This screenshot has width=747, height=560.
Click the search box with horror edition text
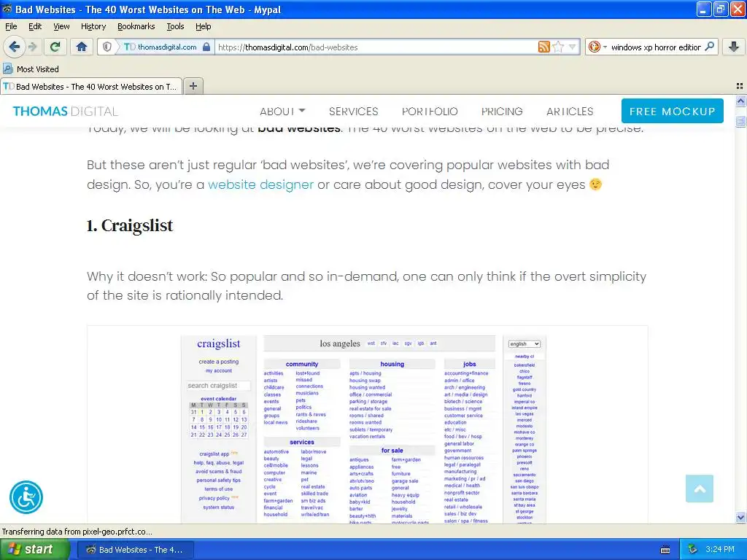coord(656,47)
